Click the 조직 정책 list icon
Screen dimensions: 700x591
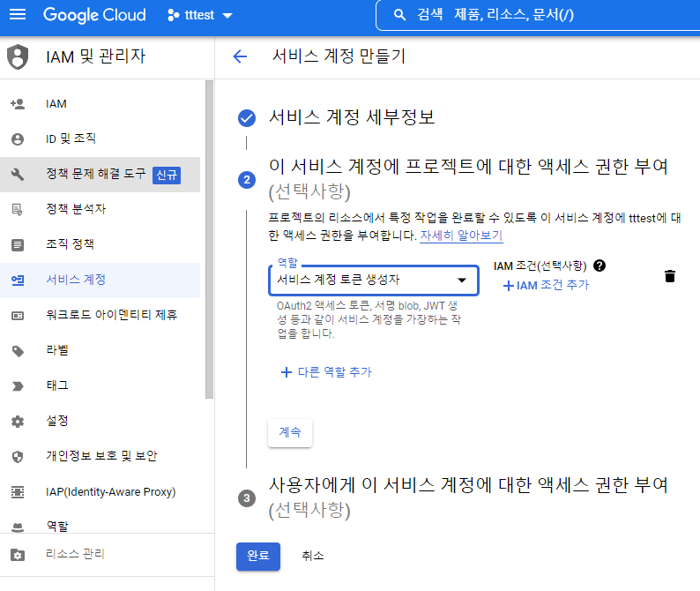[18, 245]
